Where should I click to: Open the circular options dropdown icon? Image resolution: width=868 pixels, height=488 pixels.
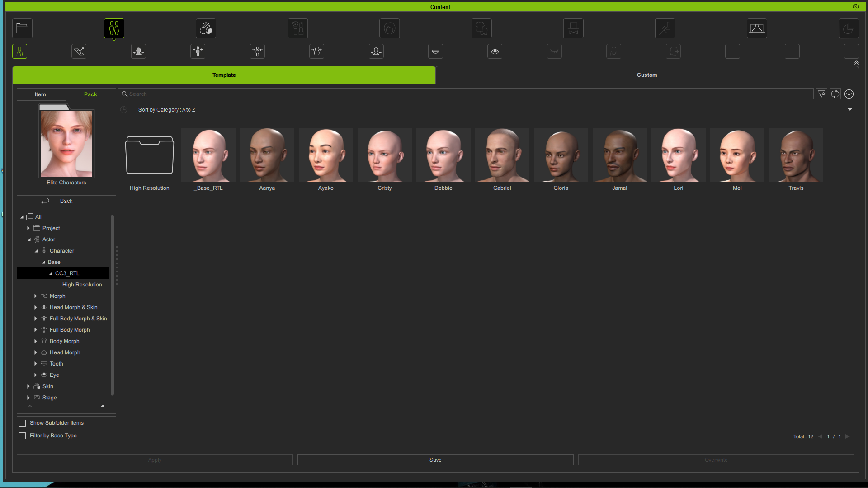[x=849, y=94]
